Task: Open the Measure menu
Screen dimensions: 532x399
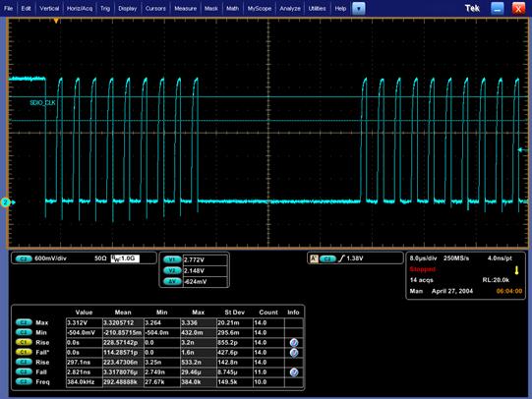Action: click(185, 8)
